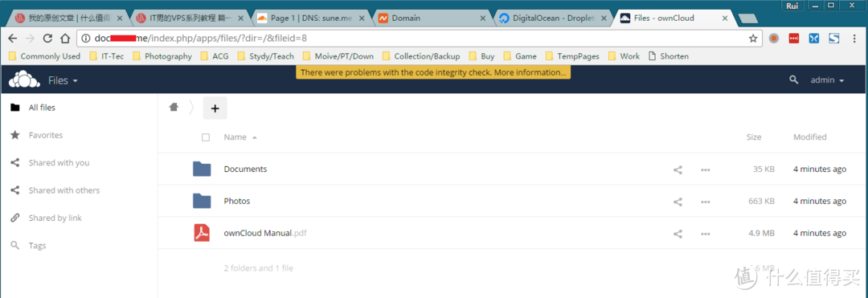Image resolution: width=868 pixels, height=298 pixels.
Task: Click the plus new-file button
Action: pyautogui.click(x=215, y=108)
